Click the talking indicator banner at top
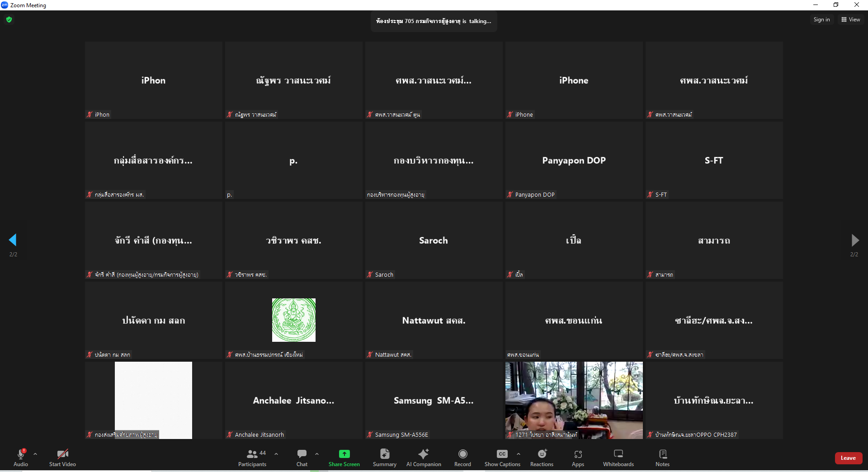868x472 pixels. (x=434, y=21)
